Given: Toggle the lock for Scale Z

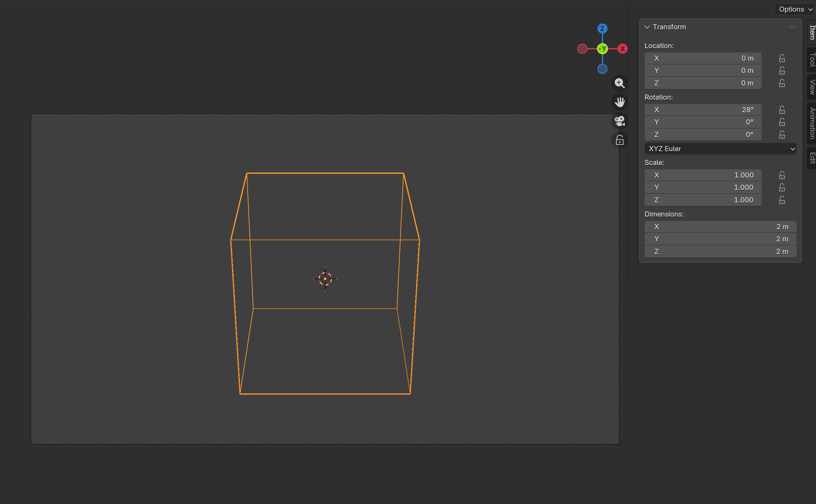Looking at the screenshot, I should point(782,200).
